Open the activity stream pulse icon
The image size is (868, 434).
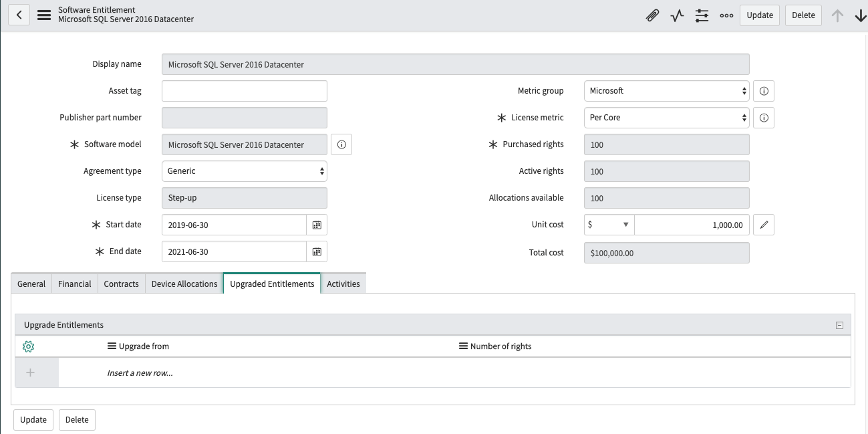[677, 15]
